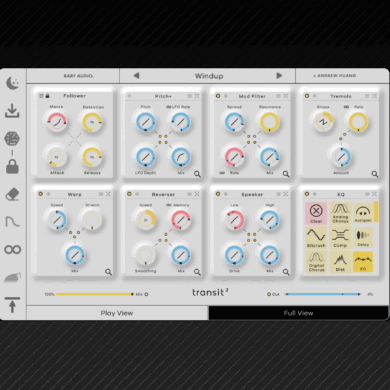Click the shuffle icon on Reverser module

tap(197, 194)
